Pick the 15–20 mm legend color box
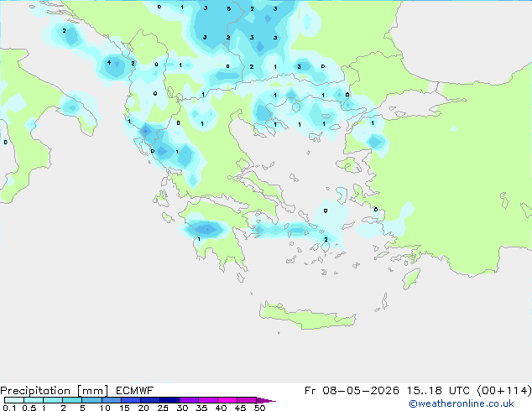This screenshot has width=532, height=411. click(x=131, y=400)
